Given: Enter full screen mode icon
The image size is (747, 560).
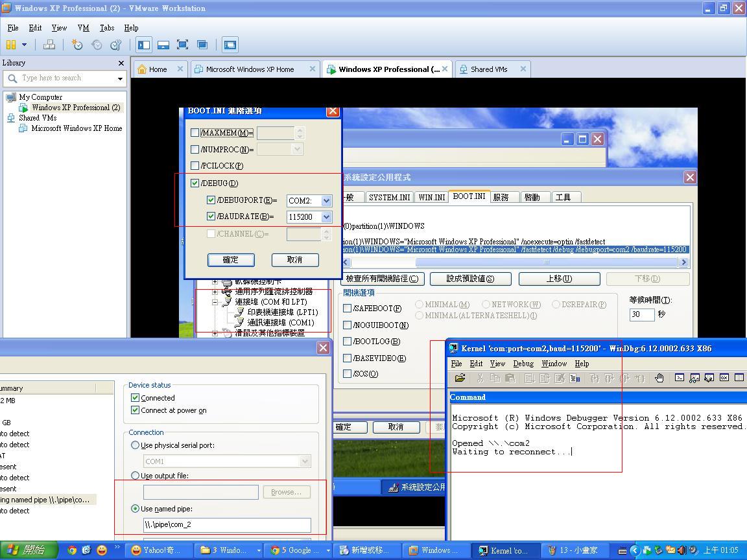Looking at the screenshot, I should click(182, 45).
